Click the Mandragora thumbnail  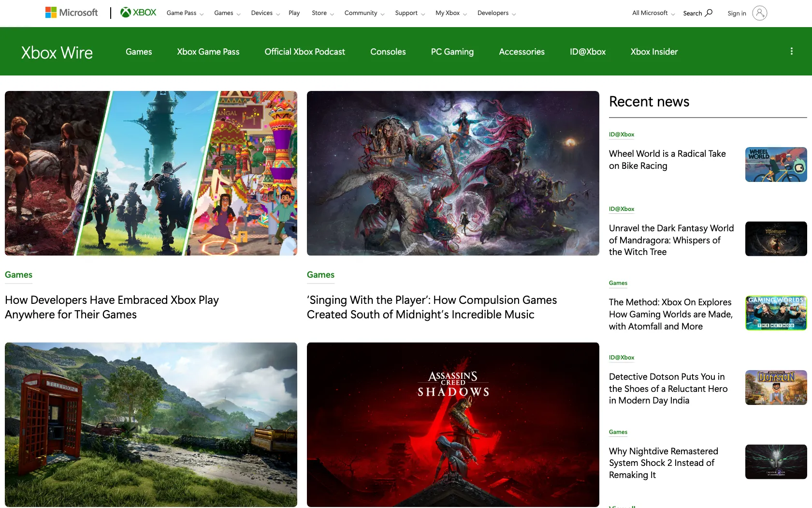[776, 239]
